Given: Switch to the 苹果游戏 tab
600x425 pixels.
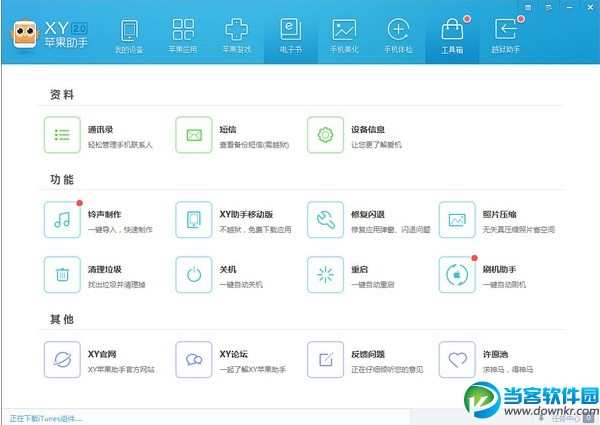Looking at the screenshot, I should coord(236,37).
